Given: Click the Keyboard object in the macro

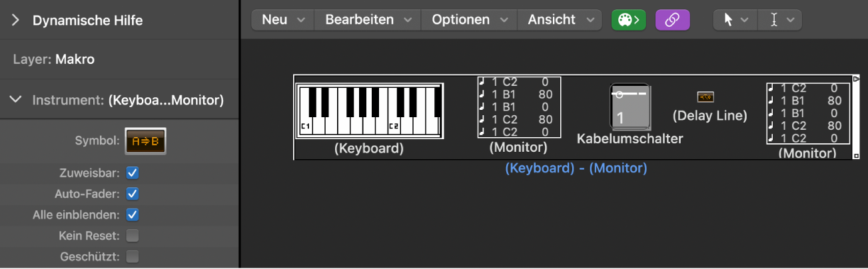Looking at the screenshot, I should tap(369, 111).
